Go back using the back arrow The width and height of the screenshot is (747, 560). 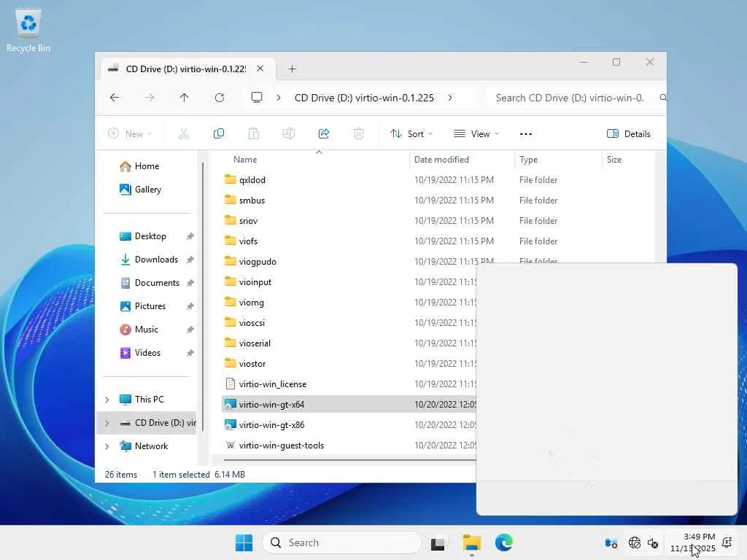point(115,98)
